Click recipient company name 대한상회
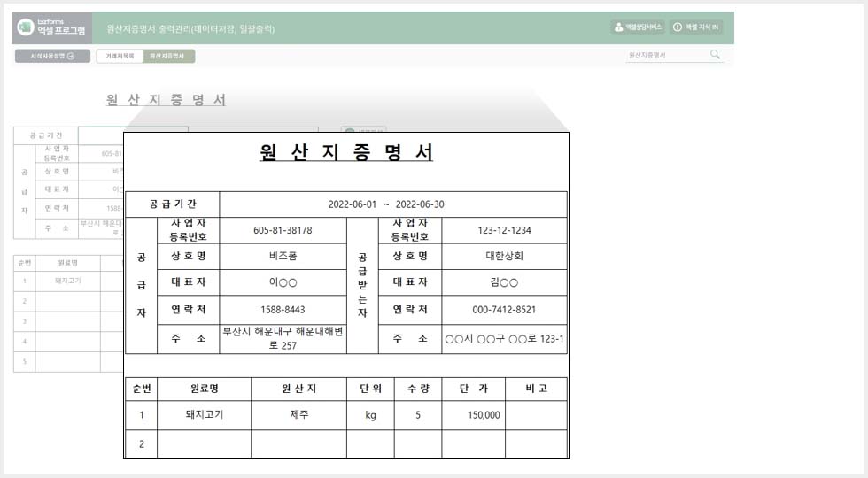 (x=504, y=256)
